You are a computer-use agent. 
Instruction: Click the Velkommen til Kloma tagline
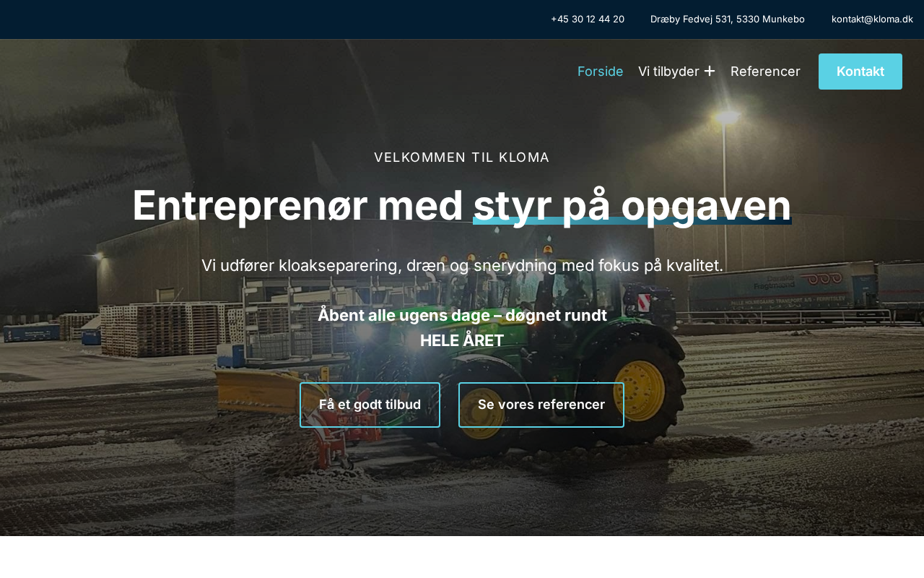point(462,158)
